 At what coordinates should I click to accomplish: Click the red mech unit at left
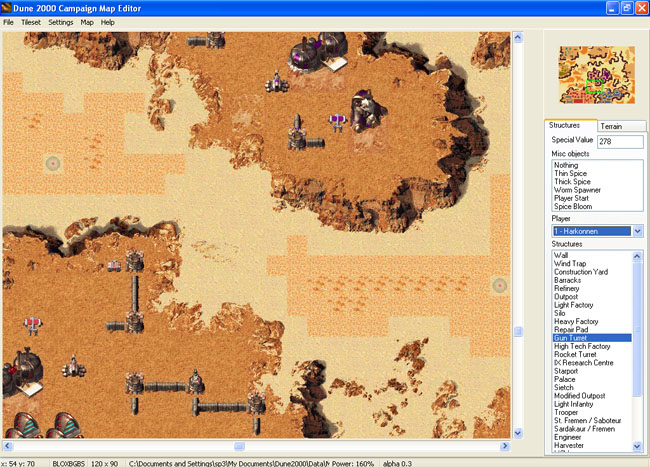coord(33,325)
